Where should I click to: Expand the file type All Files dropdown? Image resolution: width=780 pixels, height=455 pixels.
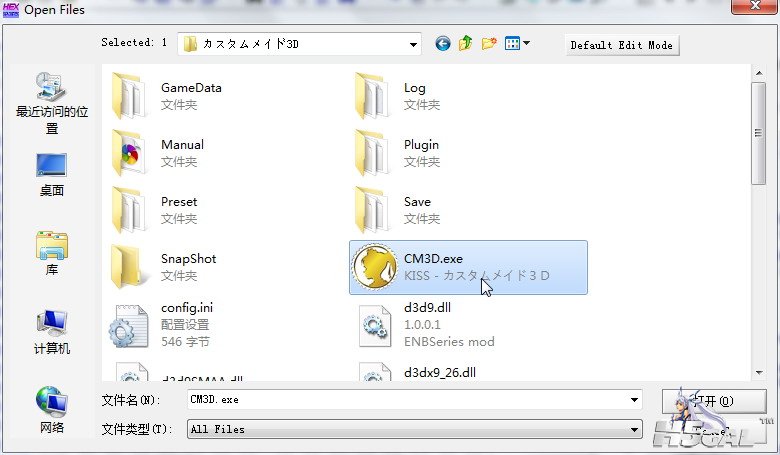(x=634, y=429)
